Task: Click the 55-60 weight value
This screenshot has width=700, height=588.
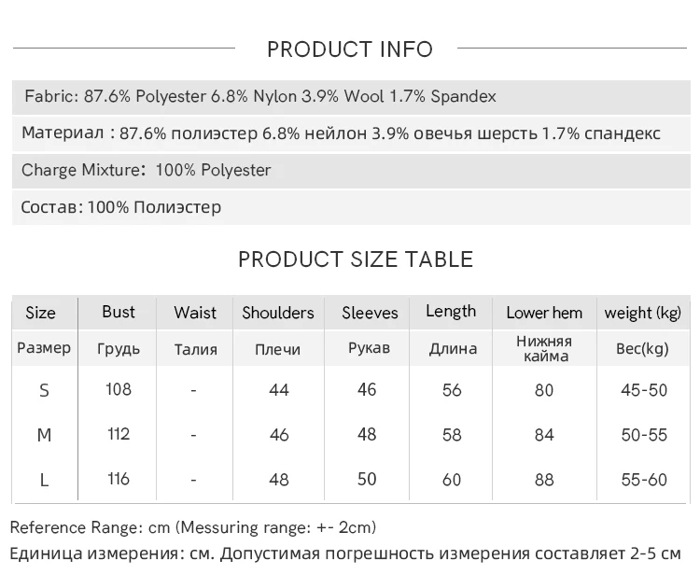Action: 644,480
